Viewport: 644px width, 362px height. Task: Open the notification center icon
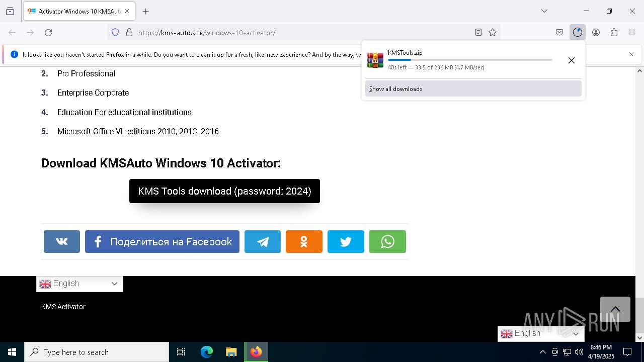click(627, 352)
